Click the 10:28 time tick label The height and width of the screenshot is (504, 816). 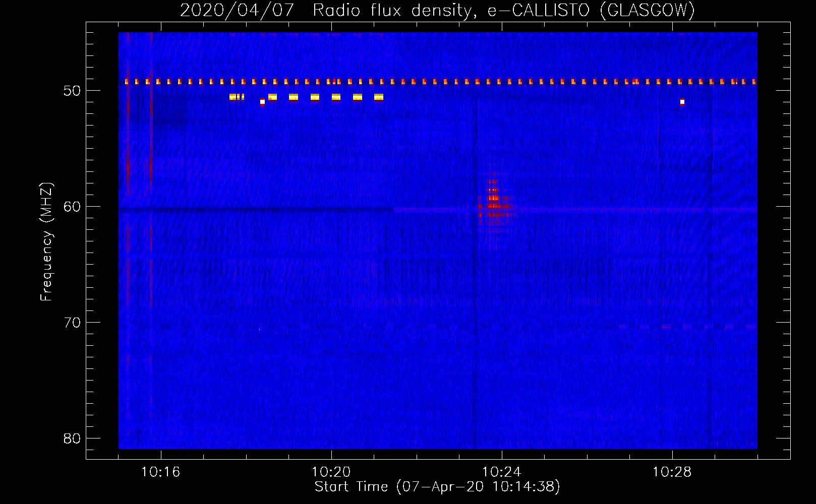click(x=672, y=472)
